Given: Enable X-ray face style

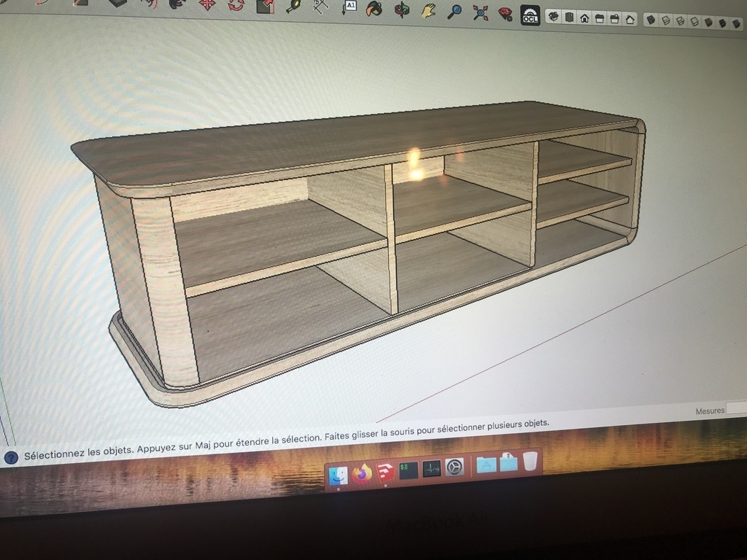Looking at the screenshot, I should tap(651, 20).
